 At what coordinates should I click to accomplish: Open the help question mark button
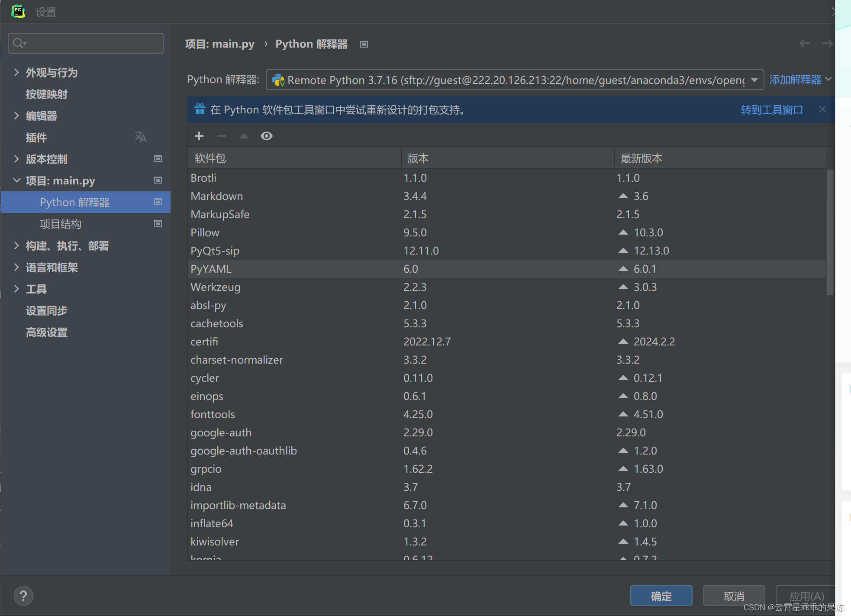pyautogui.click(x=23, y=596)
